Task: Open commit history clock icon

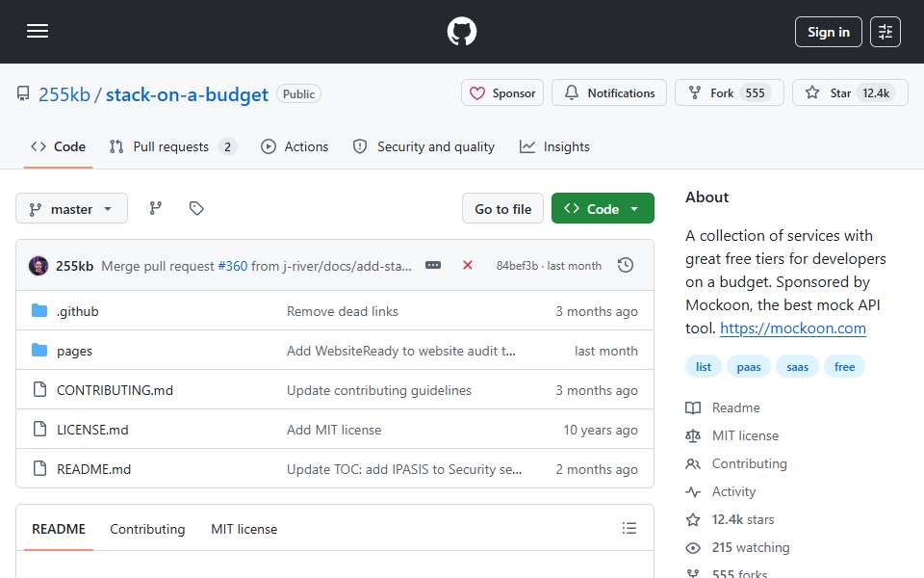Action: click(626, 266)
